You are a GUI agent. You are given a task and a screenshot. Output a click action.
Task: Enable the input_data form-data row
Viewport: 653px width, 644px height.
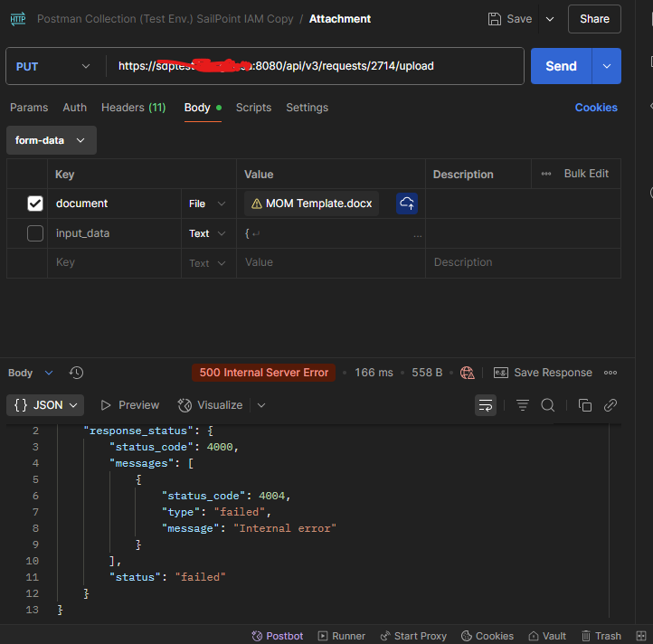35,233
